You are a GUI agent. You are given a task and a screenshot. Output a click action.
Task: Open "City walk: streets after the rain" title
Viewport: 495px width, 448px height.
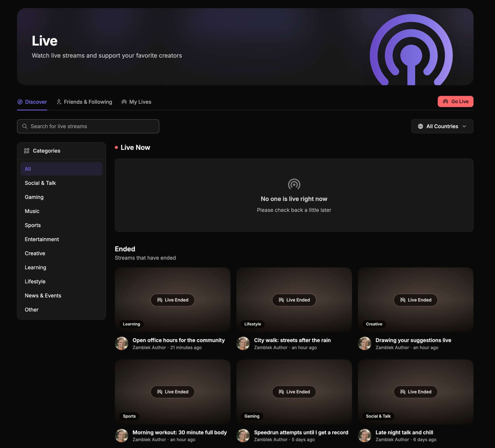pyautogui.click(x=292, y=340)
